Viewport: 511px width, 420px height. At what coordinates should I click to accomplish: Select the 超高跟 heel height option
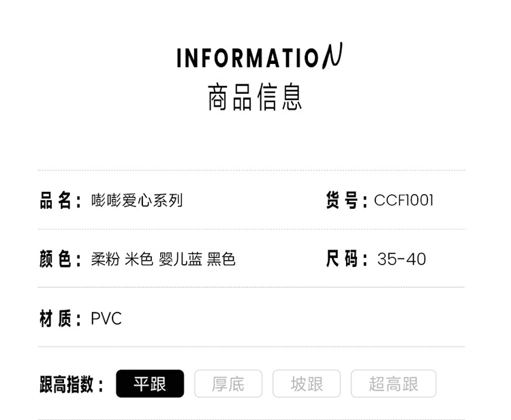coord(393,383)
